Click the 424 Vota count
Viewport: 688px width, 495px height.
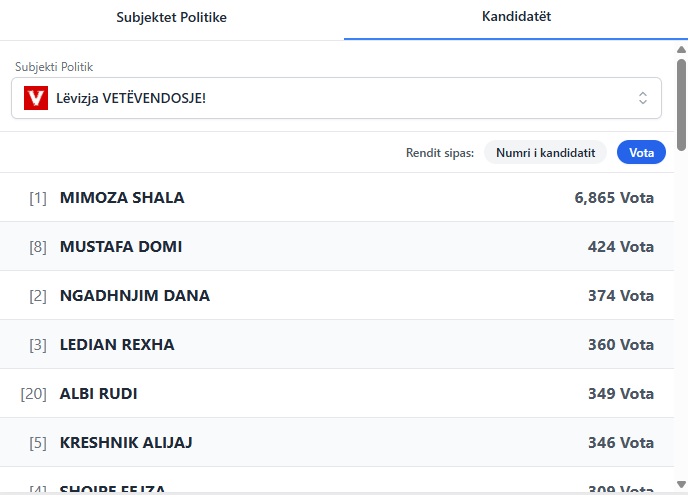pos(620,247)
